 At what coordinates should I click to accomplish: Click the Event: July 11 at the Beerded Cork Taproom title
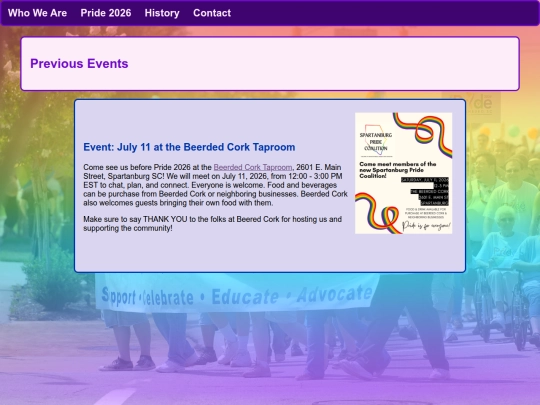[x=189, y=147]
